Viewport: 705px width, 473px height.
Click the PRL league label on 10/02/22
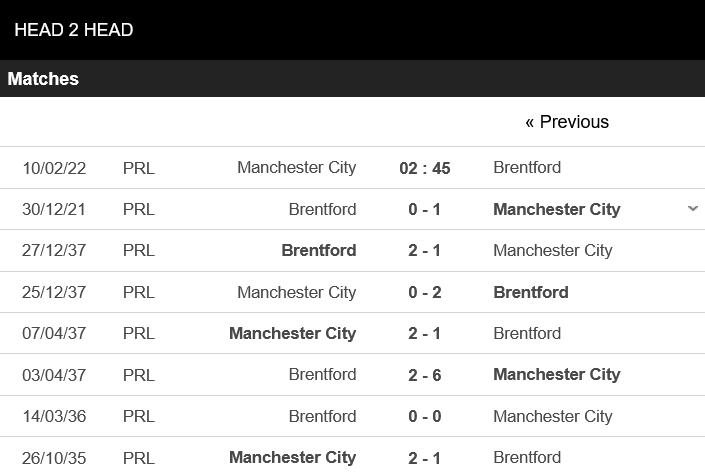coord(139,168)
